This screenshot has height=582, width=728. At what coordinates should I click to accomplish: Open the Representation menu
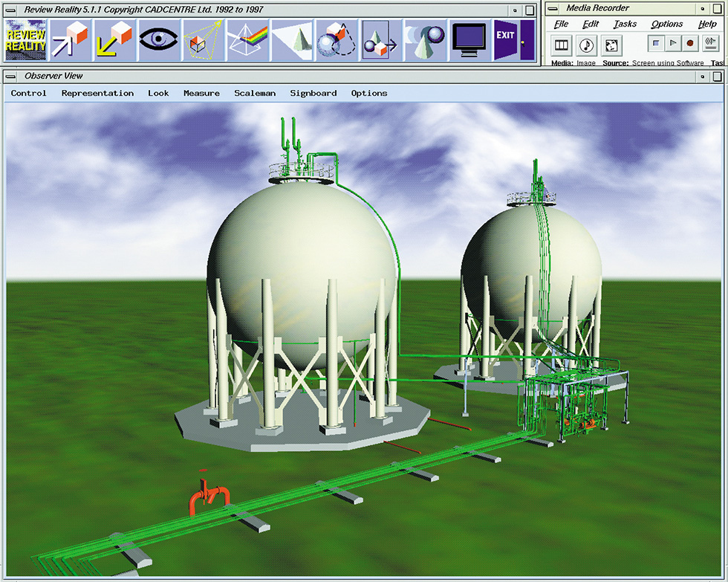[x=97, y=94]
